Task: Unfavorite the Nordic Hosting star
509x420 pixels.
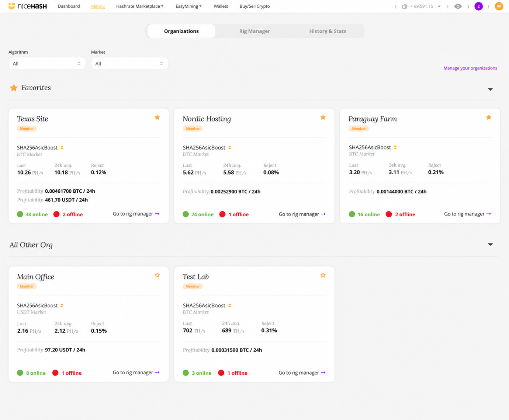Action: click(x=323, y=118)
